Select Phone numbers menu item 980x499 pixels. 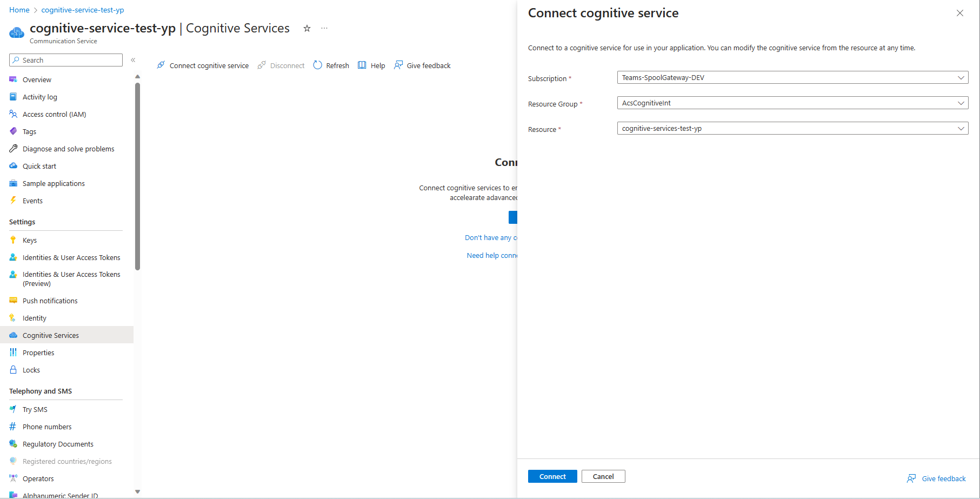tap(47, 427)
